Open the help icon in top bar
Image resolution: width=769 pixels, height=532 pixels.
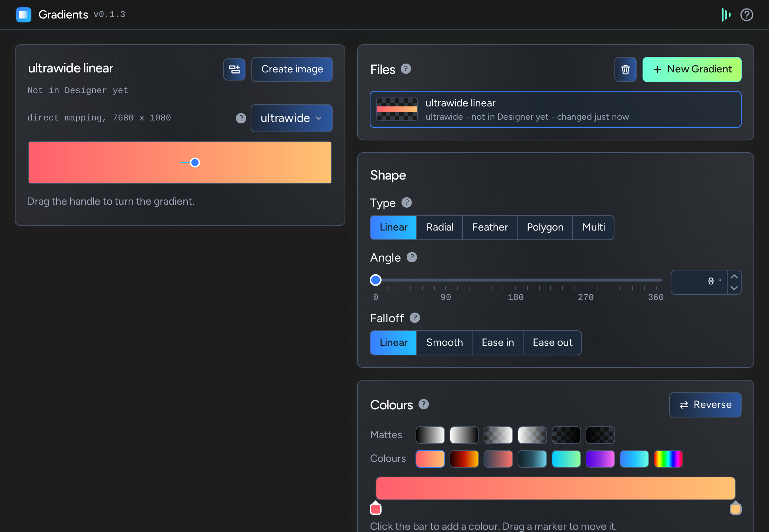746,15
